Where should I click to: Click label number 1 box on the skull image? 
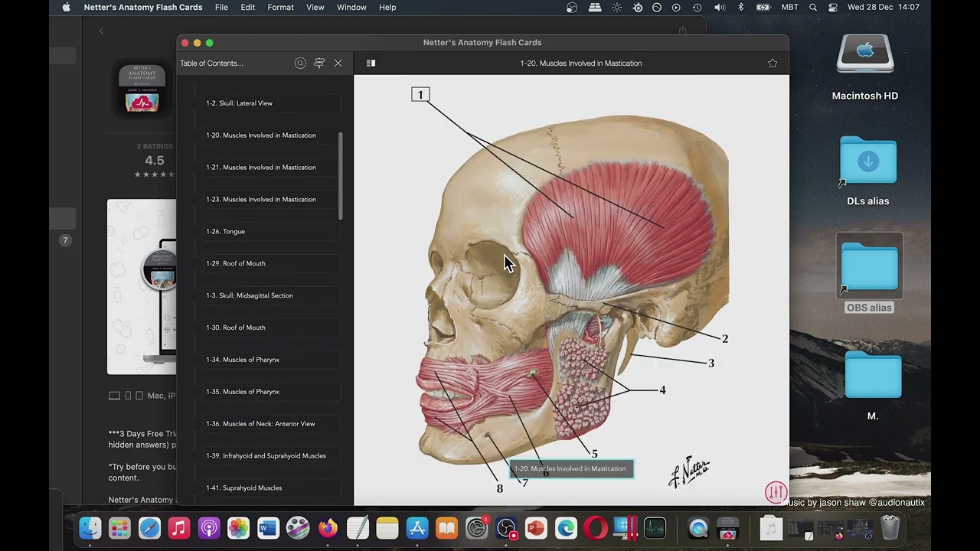420,94
